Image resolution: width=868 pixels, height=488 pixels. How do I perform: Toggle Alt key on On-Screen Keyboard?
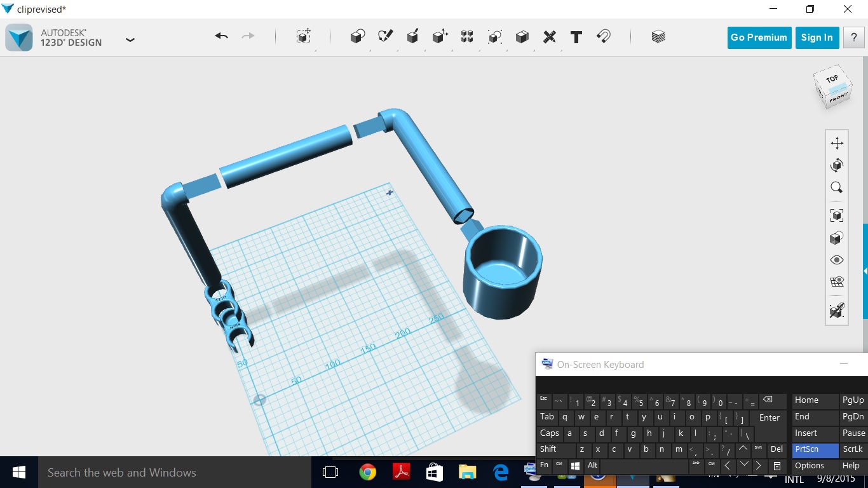[x=592, y=466]
